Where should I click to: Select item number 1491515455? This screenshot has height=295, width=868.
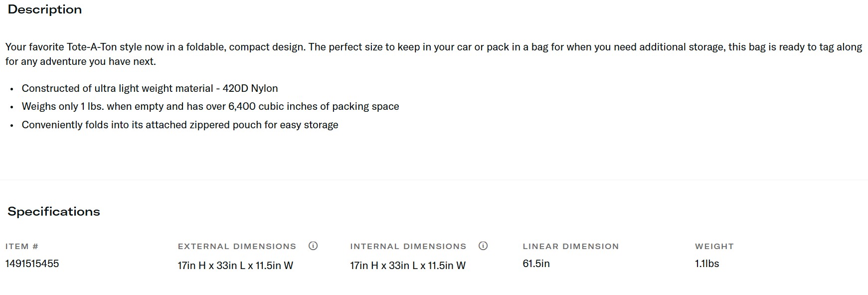tap(32, 264)
